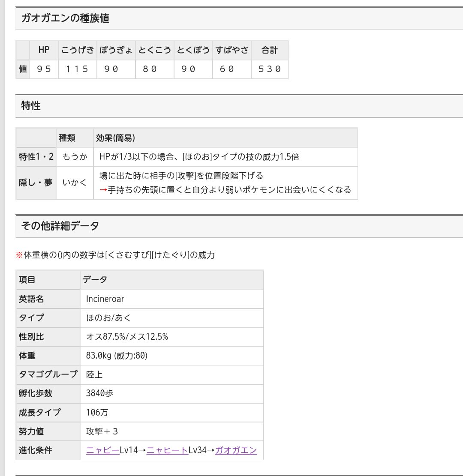Click the 効果(簡易) column header

[225, 138]
